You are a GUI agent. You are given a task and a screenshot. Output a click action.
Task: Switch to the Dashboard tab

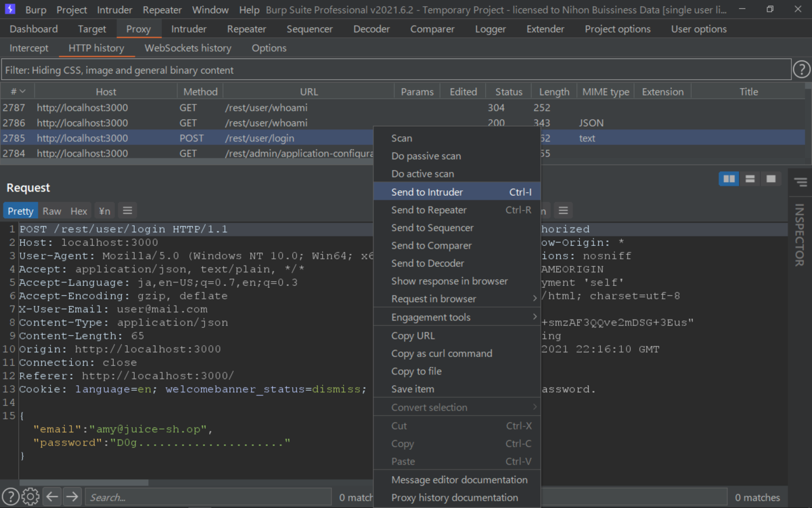point(34,29)
